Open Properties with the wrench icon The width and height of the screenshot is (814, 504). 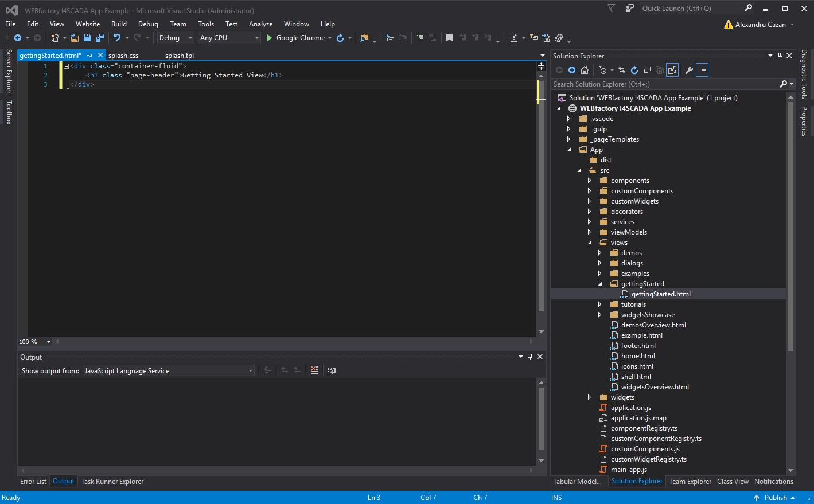tap(689, 70)
